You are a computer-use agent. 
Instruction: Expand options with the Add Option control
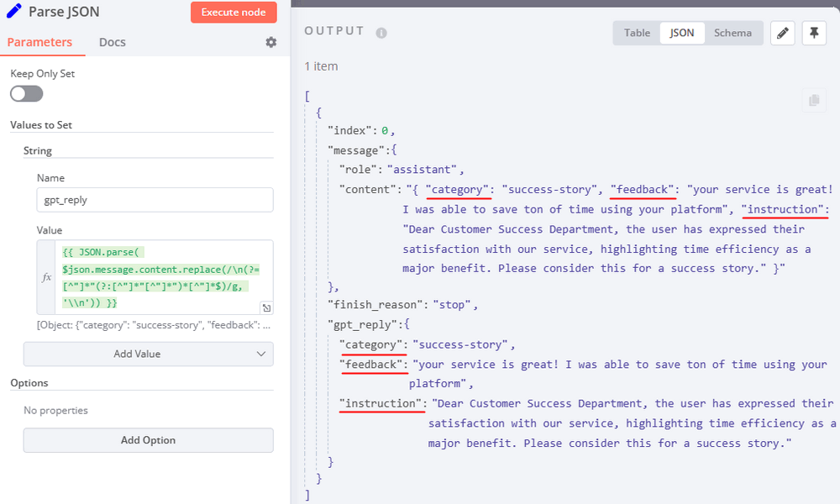point(148,440)
